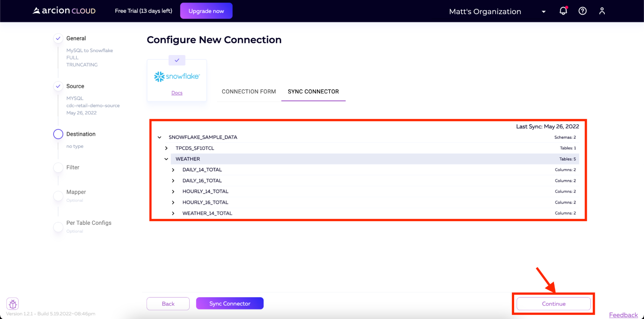Expand the DAILY_16_TOTAL table
Screen dimensions: 644x319
[173, 181]
